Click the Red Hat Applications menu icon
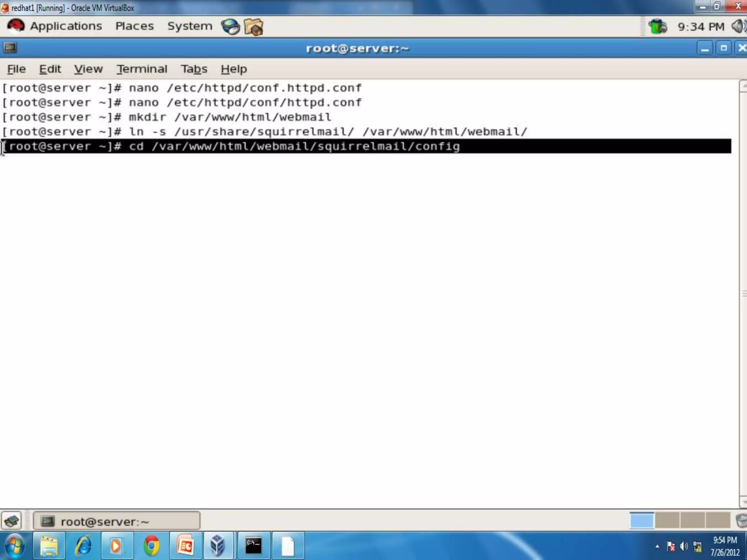This screenshot has width=747, height=560. (x=16, y=26)
